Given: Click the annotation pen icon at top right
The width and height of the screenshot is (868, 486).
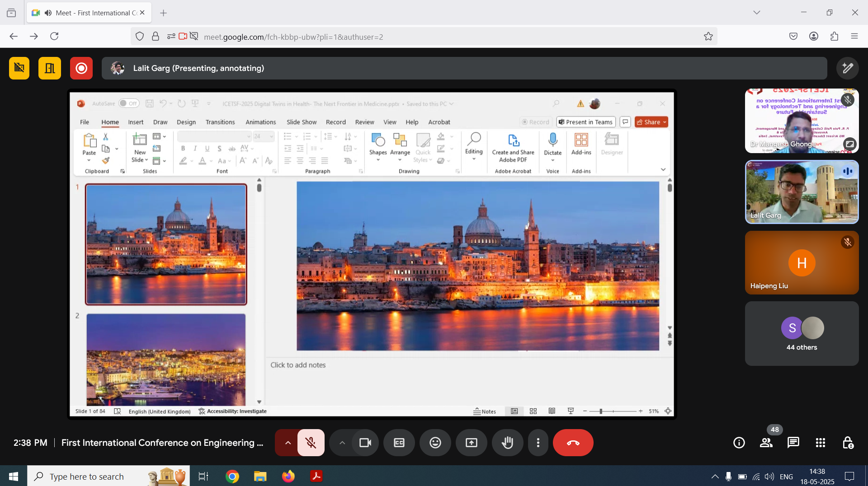Looking at the screenshot, I should 847,68.
